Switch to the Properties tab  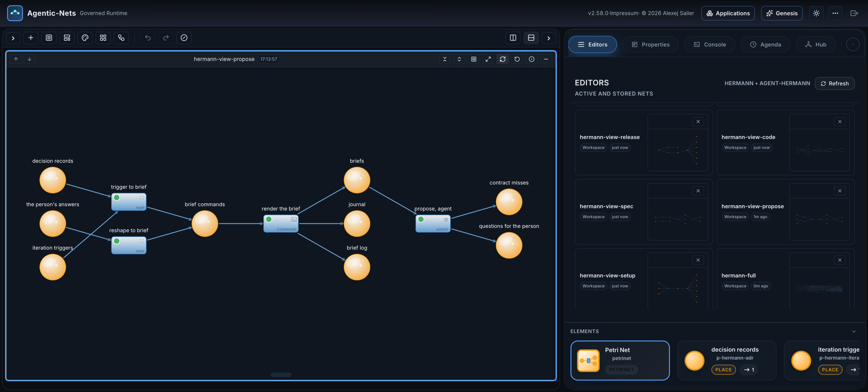tap(651, 44)
